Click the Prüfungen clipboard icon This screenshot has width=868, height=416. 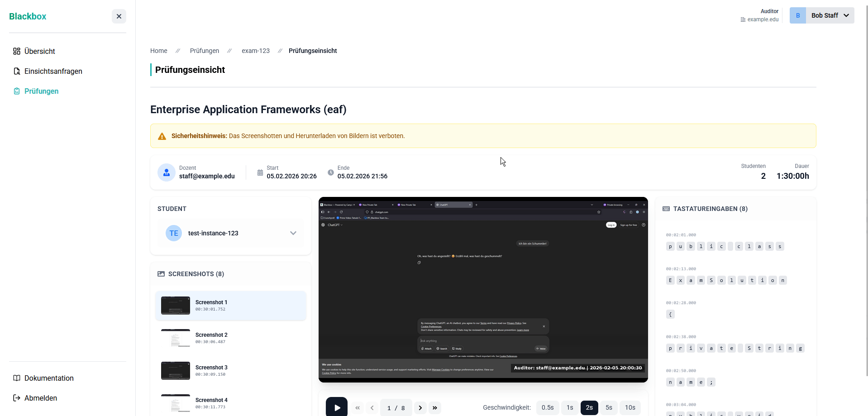(17, 91)
